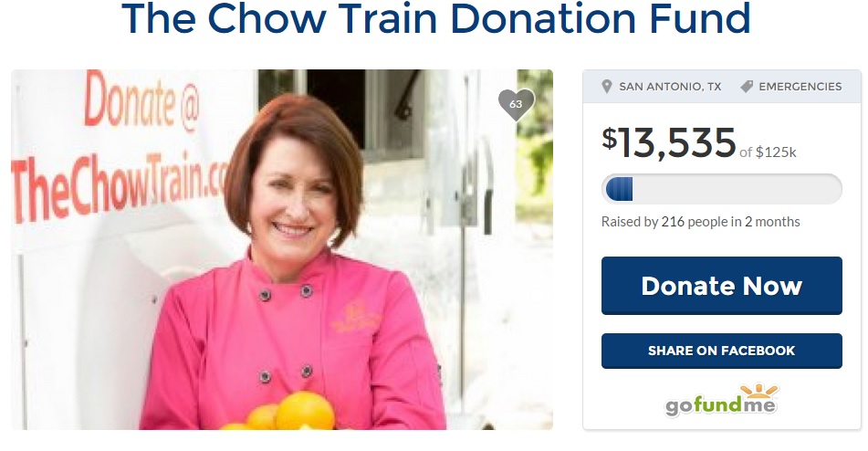
Task: Click "Raised by 216 people" donor text
Action: point(664,222)
